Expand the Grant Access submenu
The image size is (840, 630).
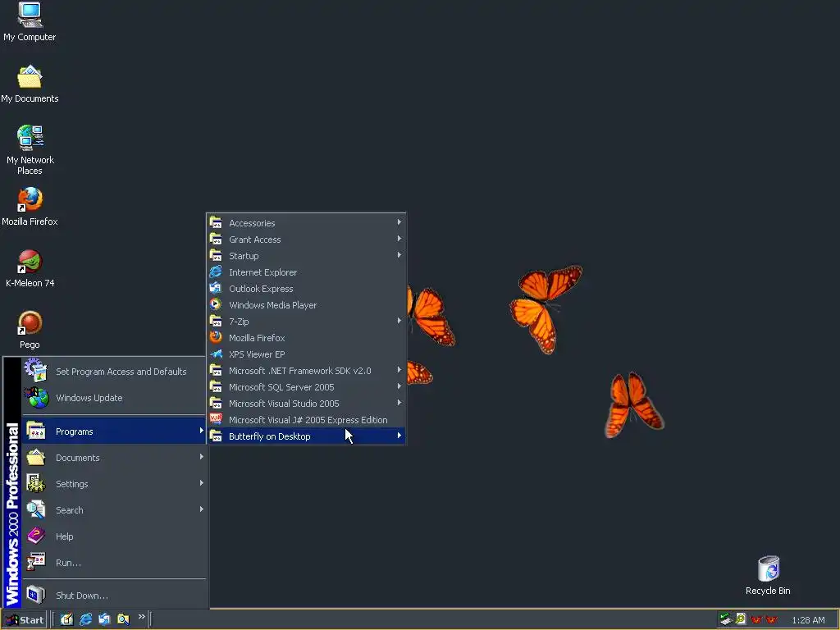(x=306, y=240)
